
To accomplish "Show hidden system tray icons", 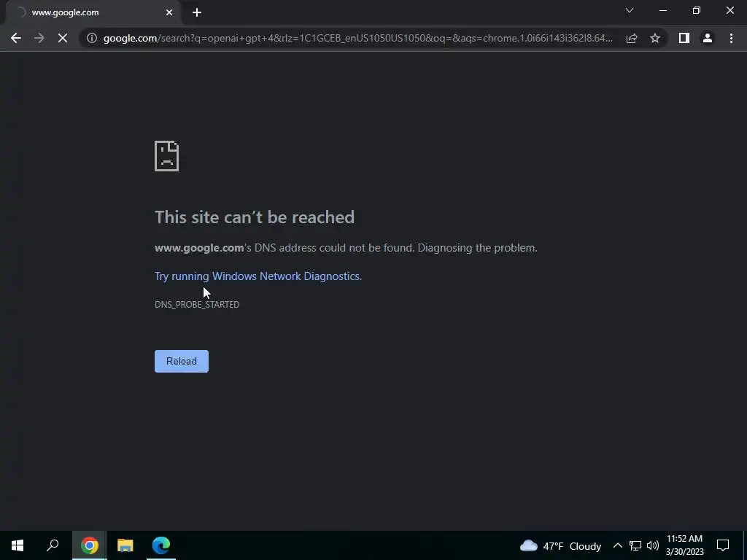I will point(617,545).
